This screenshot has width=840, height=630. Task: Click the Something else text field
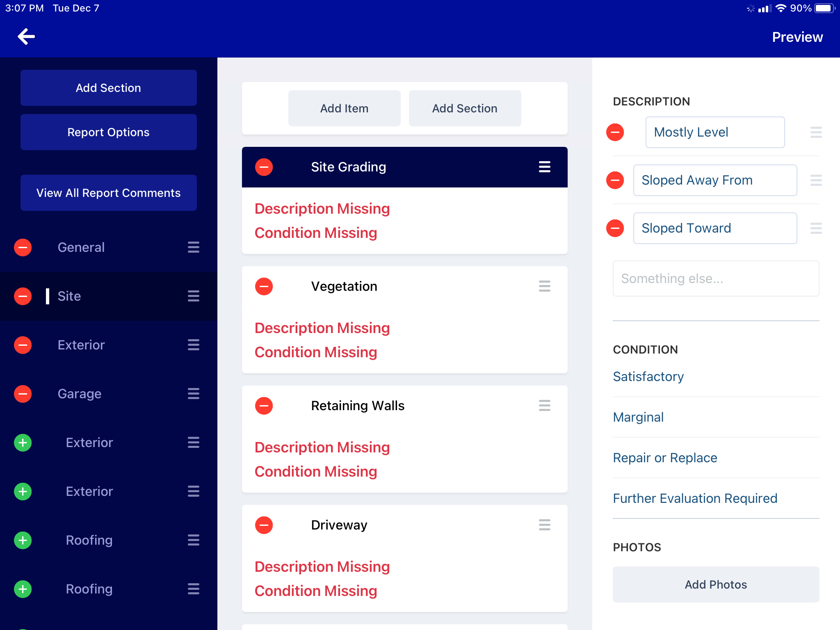(716, 279)
